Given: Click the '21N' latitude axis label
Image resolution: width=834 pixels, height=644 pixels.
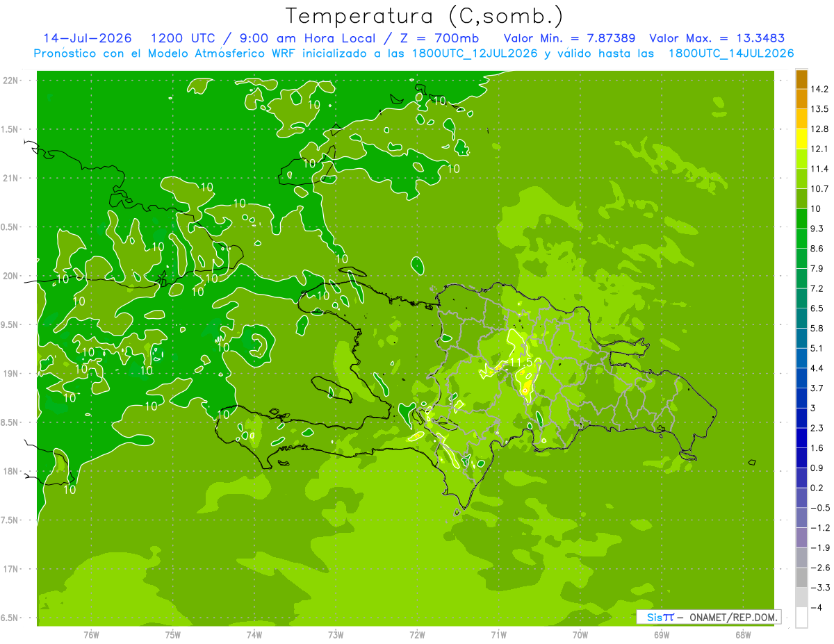Looking at the screenshot, I should 11,178.
